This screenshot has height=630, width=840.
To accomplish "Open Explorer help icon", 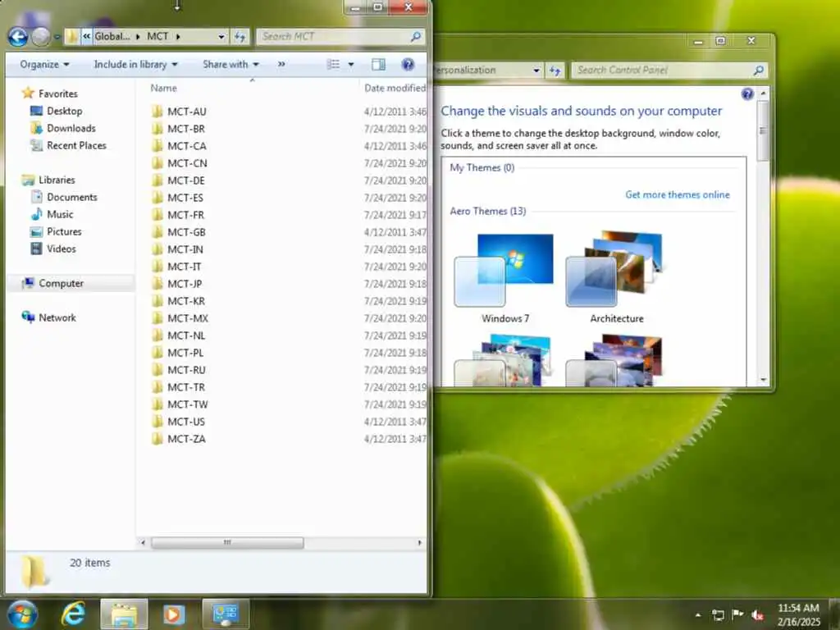I will (408, 64).
